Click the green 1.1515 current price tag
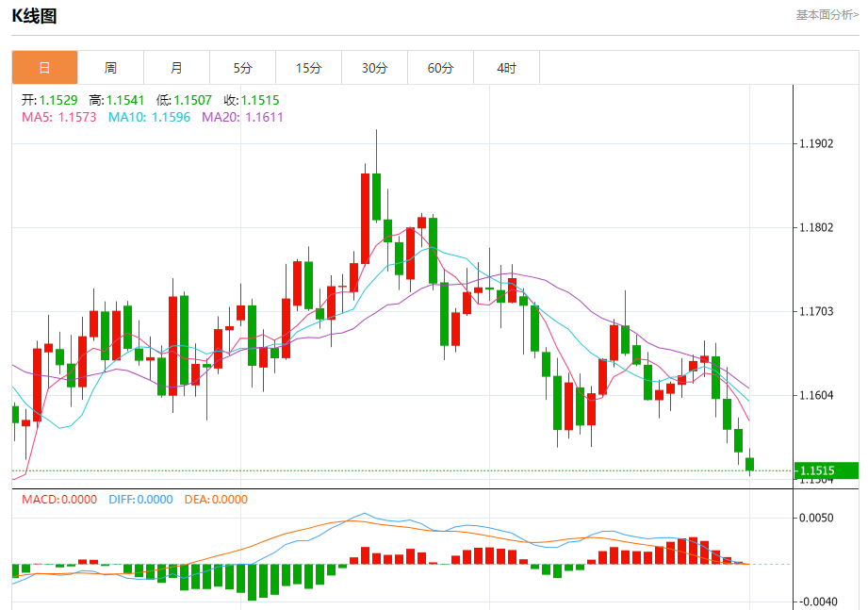The width and height of the screenshot is (868, 610). coord(826,470)
